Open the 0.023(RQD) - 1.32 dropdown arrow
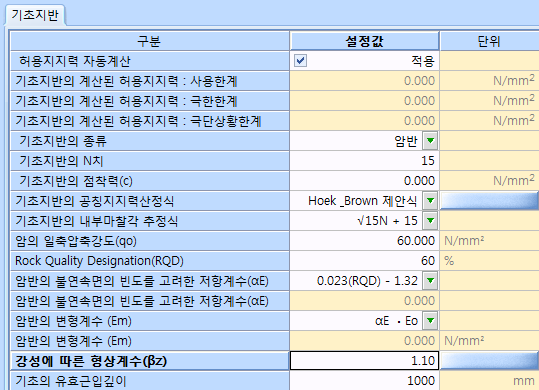The width and height of the screenshot is (539, 390). point(430,281)
